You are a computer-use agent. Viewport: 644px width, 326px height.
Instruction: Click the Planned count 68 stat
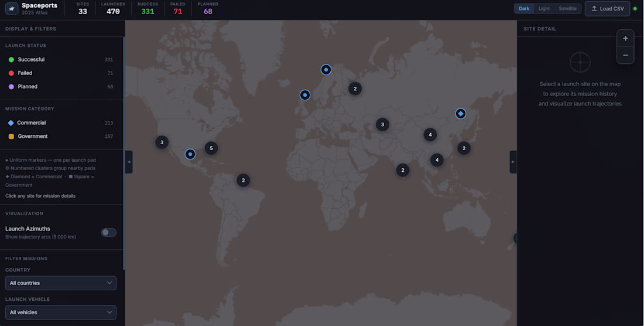click(x=208, y=8)
